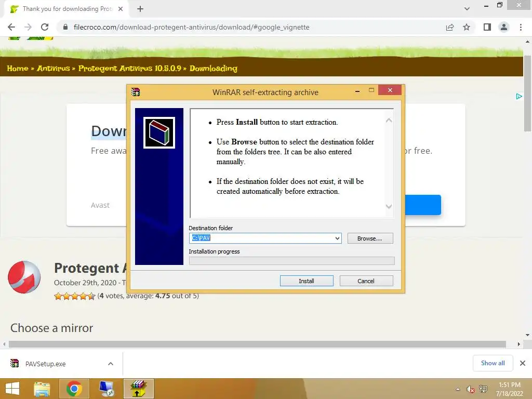The image size is (532, 399).
Task: Go back in Chrome history
Action: pyautogui.click(x=11, y=27)
